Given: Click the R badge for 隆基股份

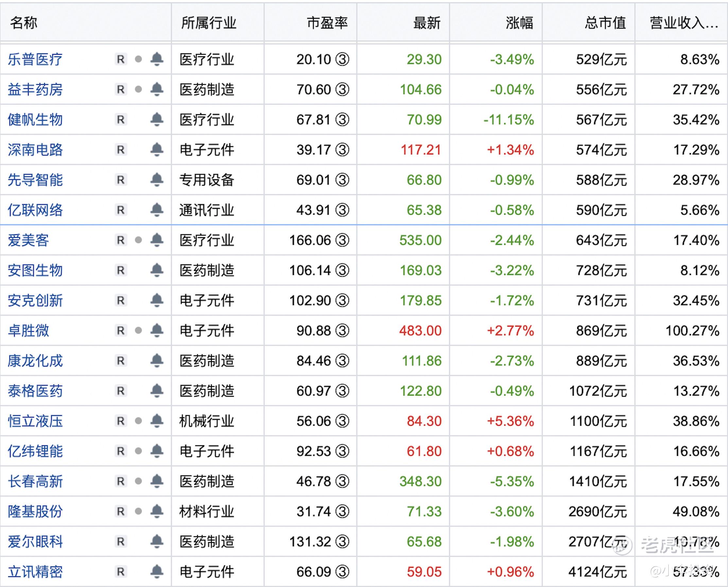Looking at the screenshot, I should (x=121, y=511).
